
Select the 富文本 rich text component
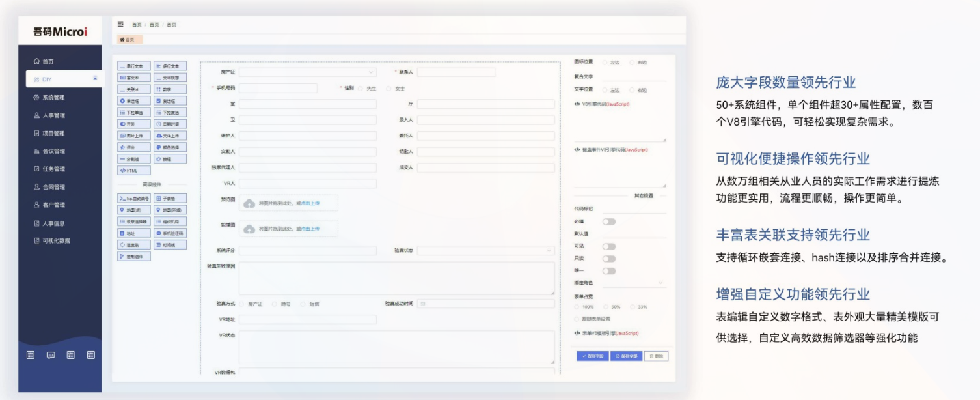pyautogui.click(x=134, y=78)
